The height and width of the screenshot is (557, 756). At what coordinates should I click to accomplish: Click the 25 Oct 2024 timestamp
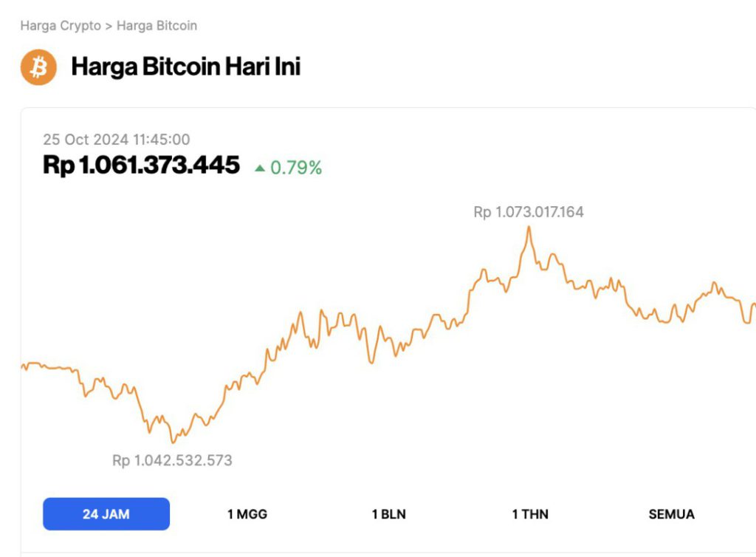tap(116, 139)
